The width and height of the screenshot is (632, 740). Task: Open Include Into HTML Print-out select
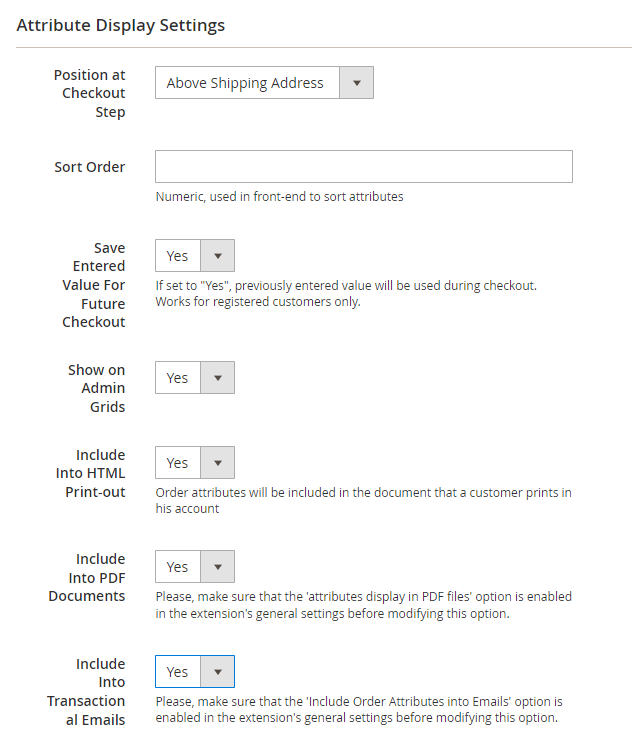(x=179, y=463)
